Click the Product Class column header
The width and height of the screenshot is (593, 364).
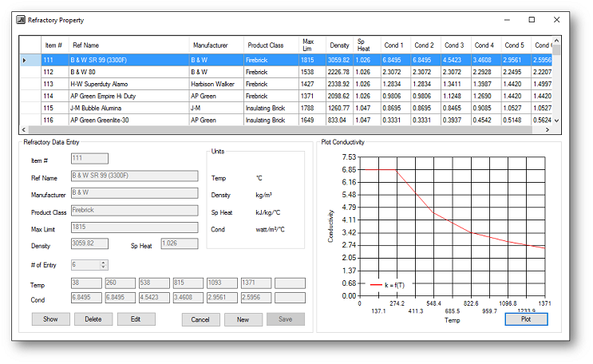pyautogui.click(x=271, y=45)
